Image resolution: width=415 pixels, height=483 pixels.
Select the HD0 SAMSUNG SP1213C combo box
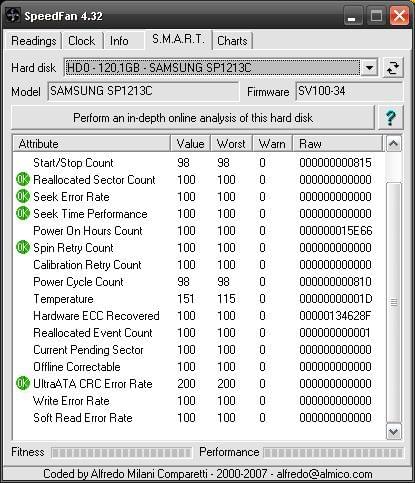click(221, 68)
